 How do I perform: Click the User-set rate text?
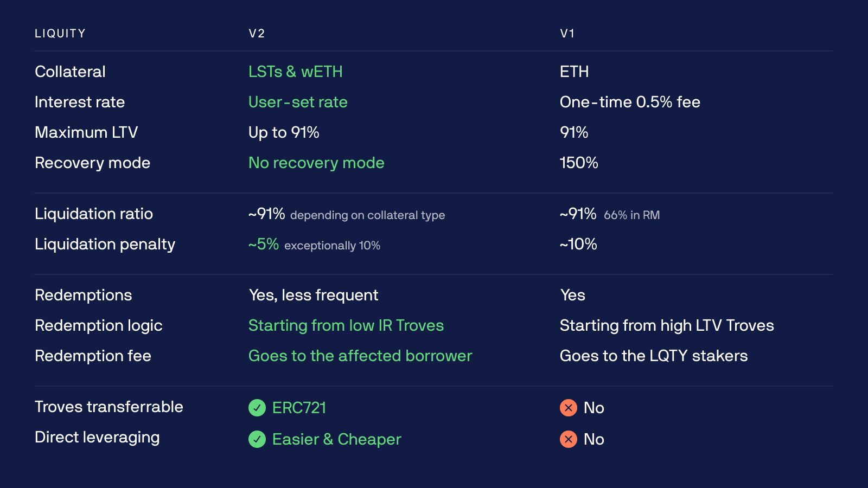point(298,102)
